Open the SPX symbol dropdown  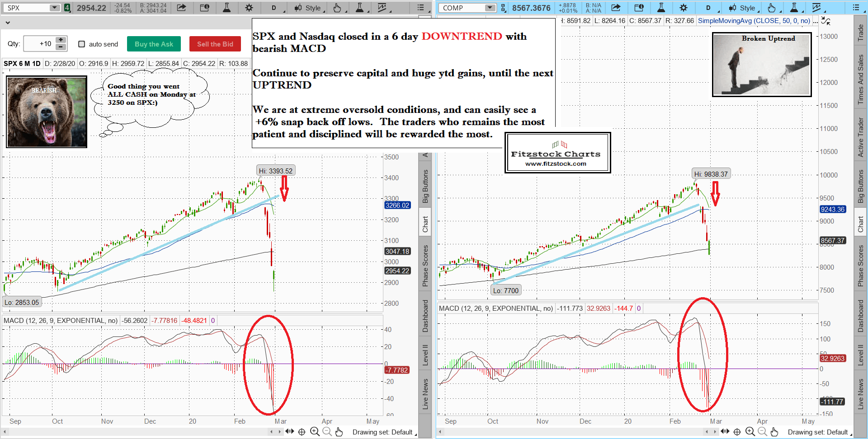pos(54,8)
